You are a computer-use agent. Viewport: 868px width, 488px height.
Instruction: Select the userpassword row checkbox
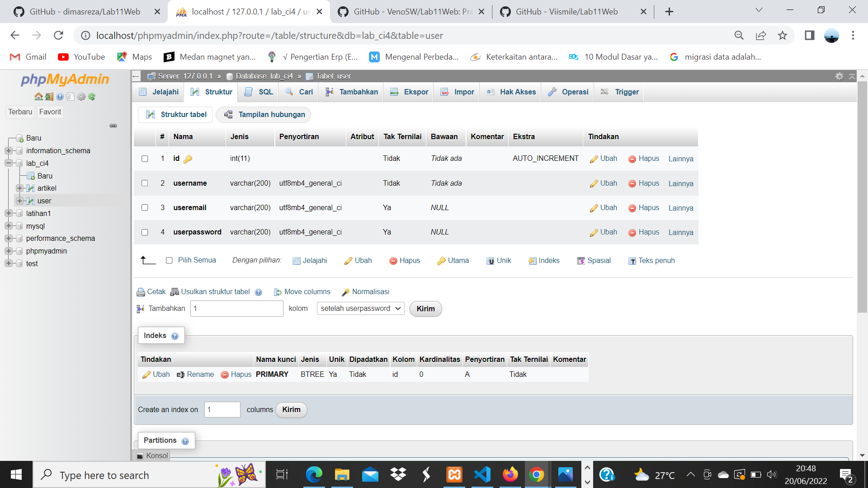(145, 232)
